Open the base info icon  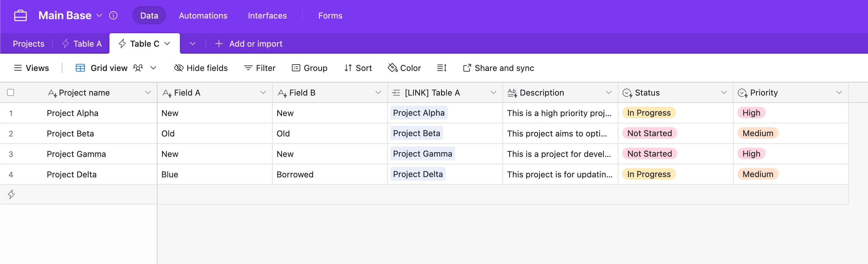[113, 15]
